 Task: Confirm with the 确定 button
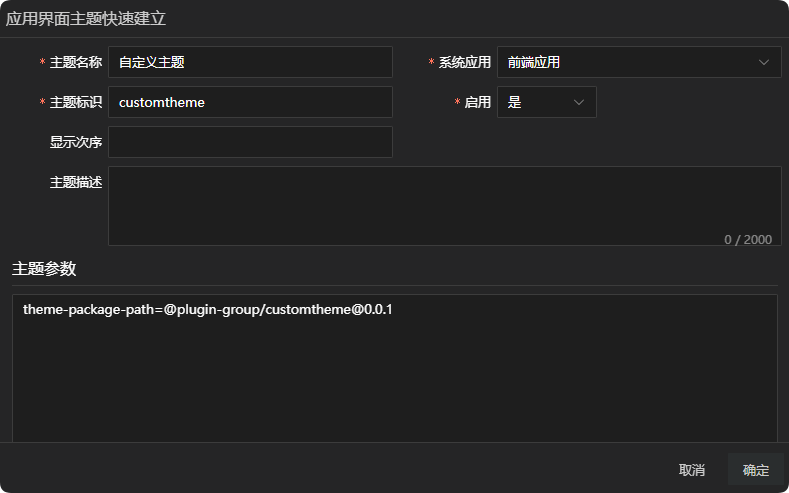point(756,470)
